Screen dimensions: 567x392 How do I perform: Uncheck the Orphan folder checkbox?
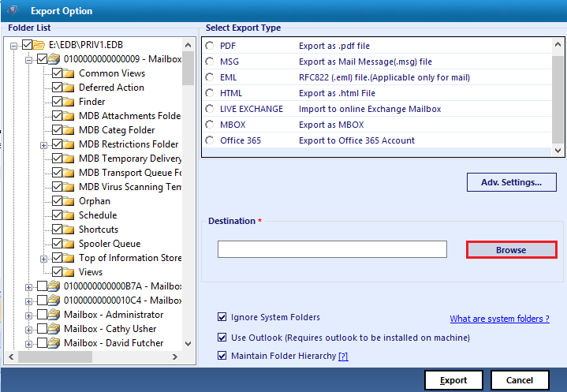pos(57,201)
